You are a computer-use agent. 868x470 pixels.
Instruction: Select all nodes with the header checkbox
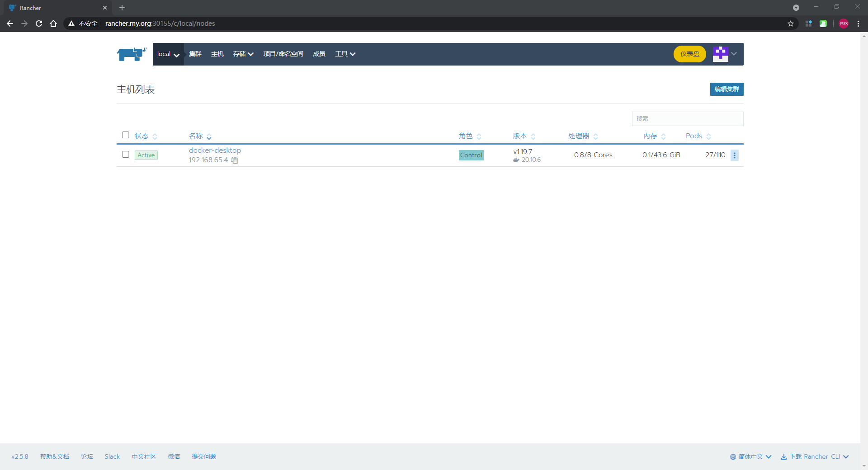click(x=126, y=135)
